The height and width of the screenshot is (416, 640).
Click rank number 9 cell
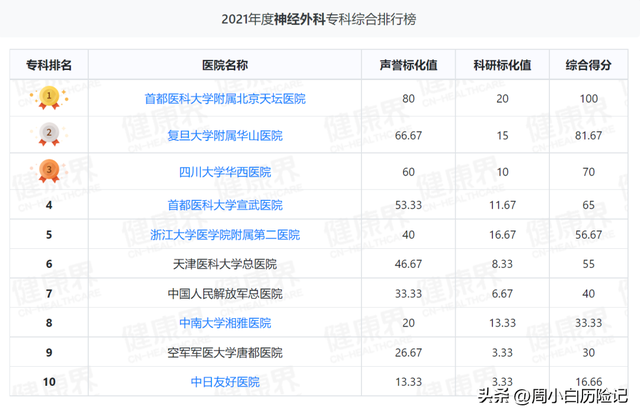(x=49, y=352)
